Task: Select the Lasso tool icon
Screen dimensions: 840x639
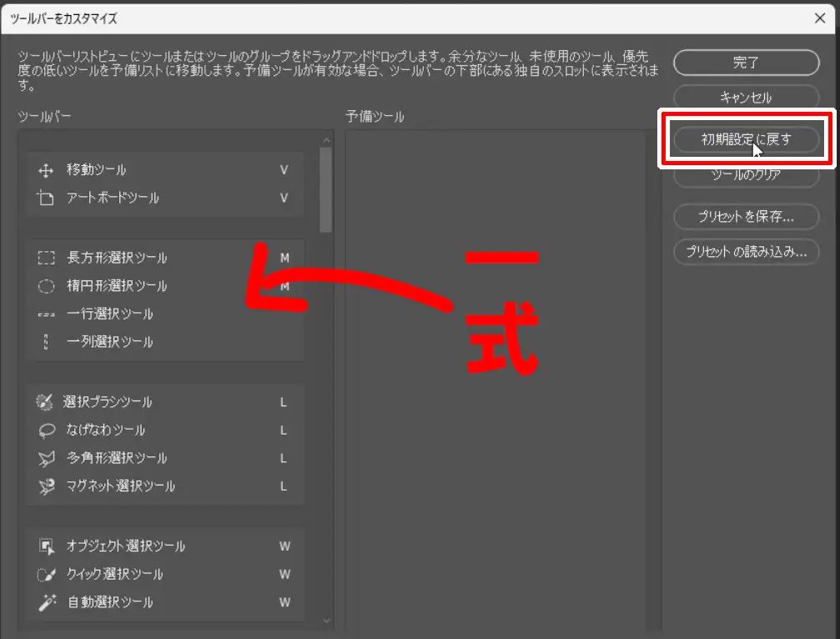Action: [46, 430]
